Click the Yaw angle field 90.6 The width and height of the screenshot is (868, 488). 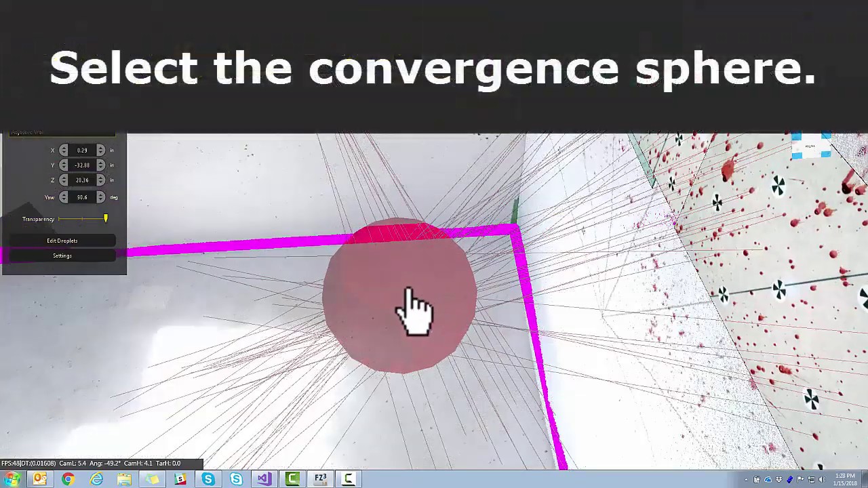(82, 197)
